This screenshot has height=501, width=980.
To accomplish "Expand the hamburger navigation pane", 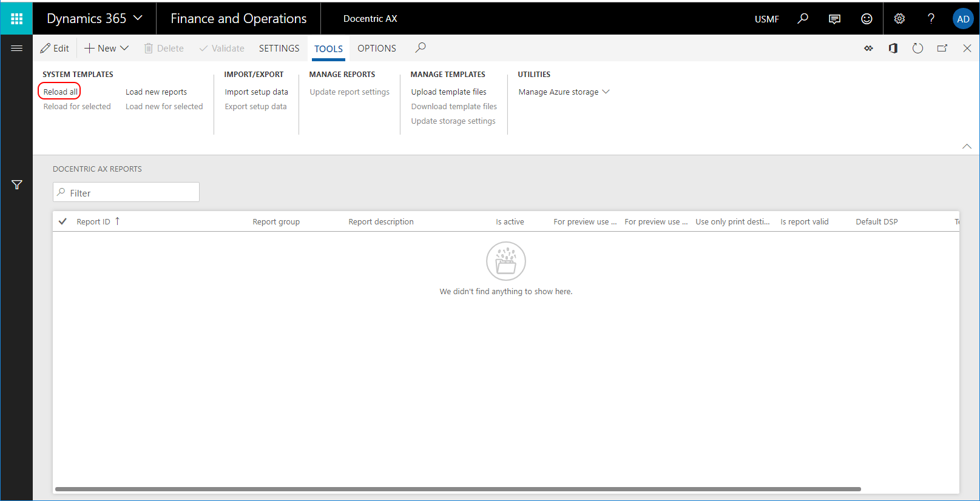I will click(x=16, y=48).
